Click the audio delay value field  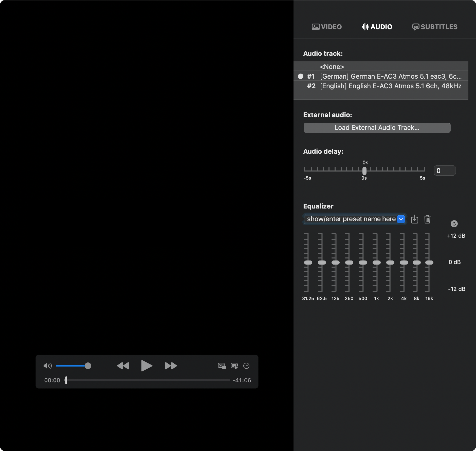(445, 171)
